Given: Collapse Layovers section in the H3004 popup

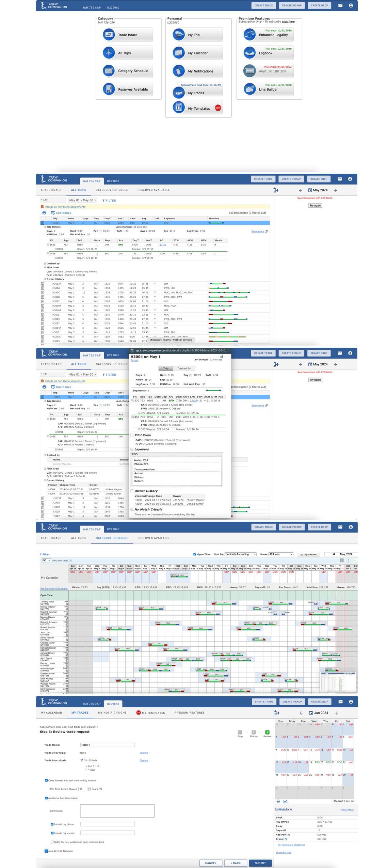Looking at the screenshot, I should click(x=132, y=449).
